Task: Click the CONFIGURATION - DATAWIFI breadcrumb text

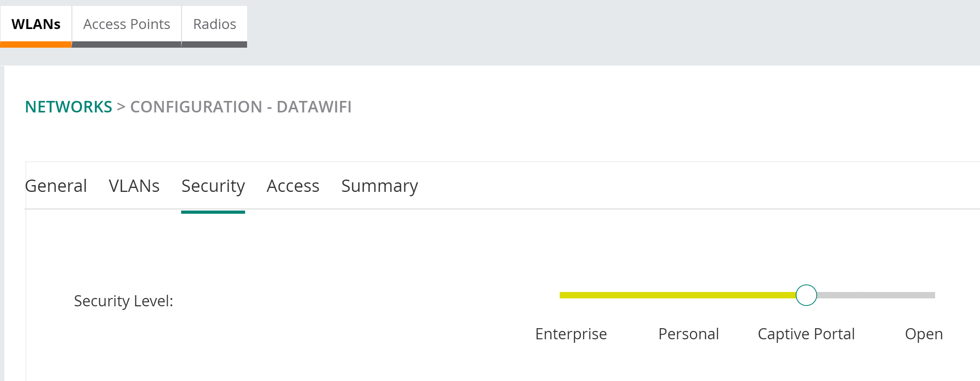Action: click(x=241, y=107)
